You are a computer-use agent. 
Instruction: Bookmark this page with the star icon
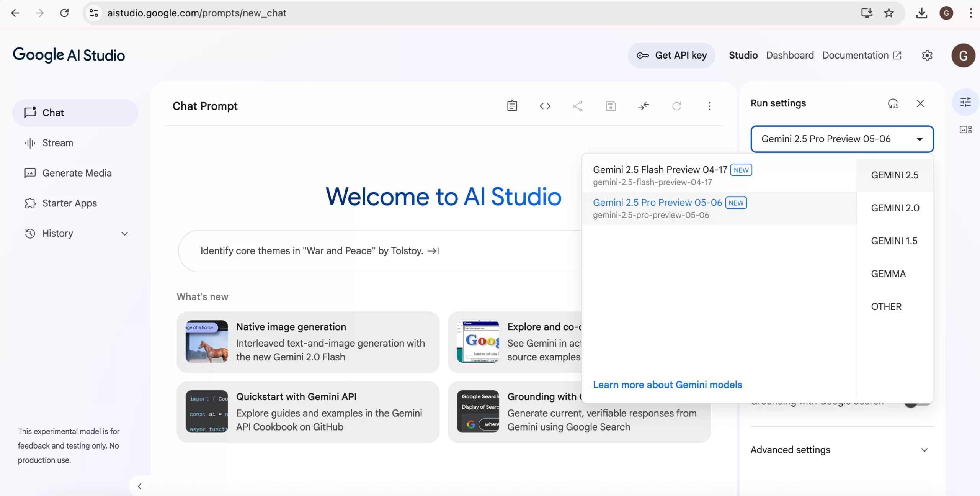click(x=889, y=13)
